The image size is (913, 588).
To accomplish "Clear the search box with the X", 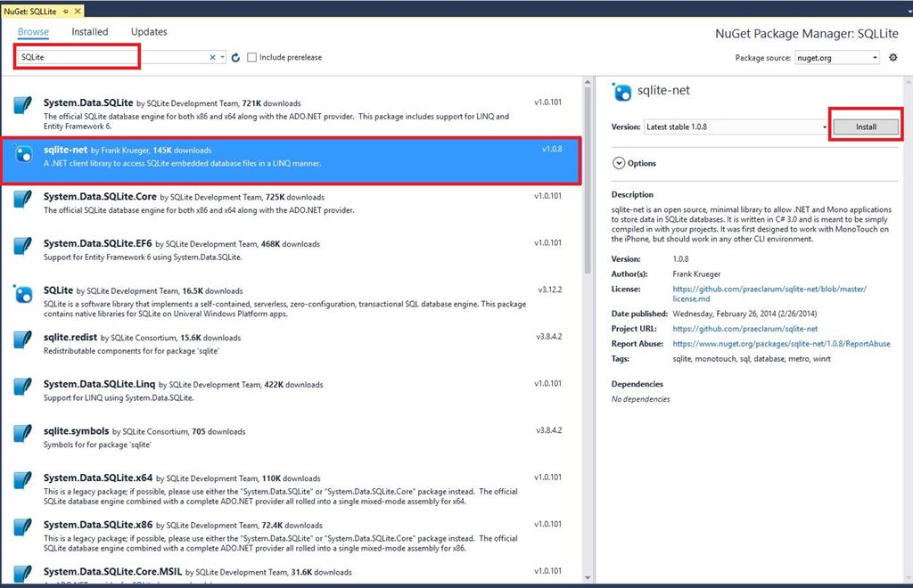I will tap(212, 57).
